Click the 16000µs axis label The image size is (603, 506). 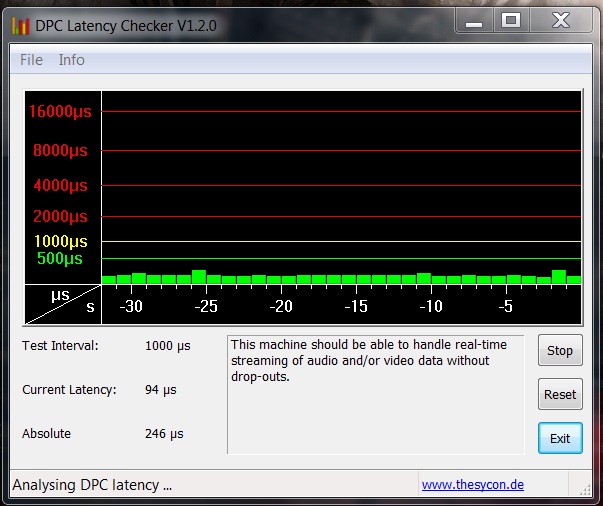(60, 112)
